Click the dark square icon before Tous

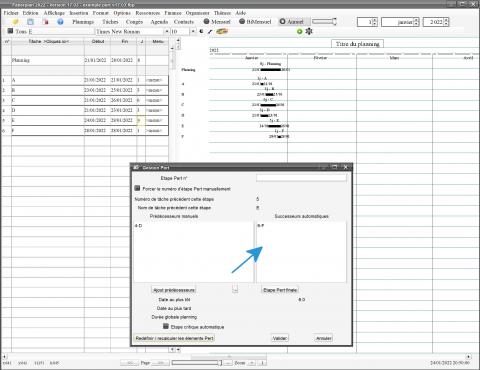coord(10,31)
